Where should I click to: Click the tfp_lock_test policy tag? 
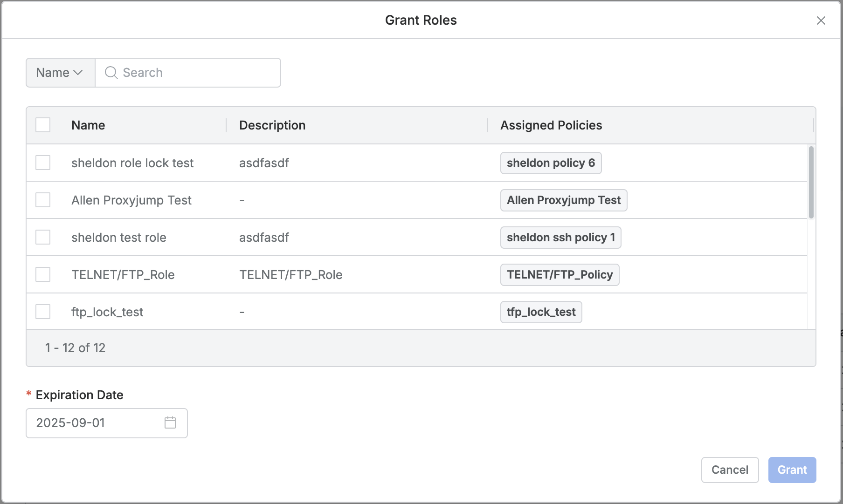541,312
